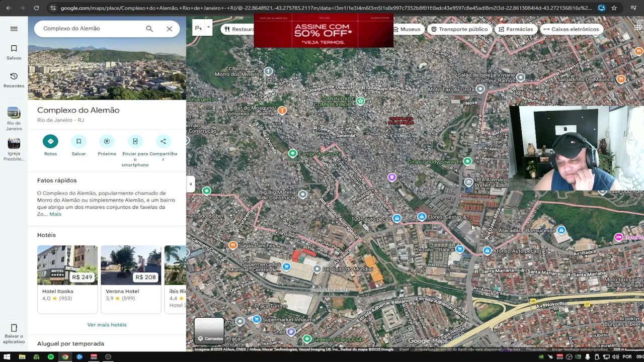Click the browser back arrow
This screenshot has width=644, height=362.
point(9,8)
